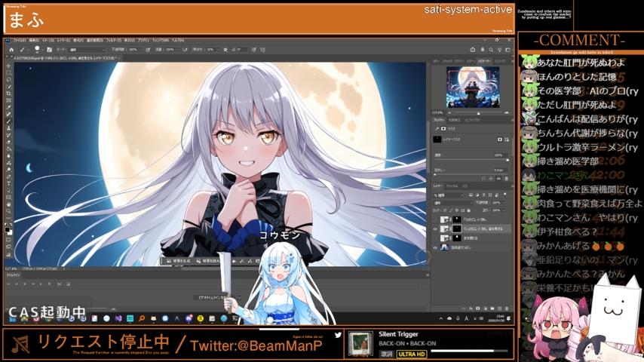Screen dimensions: 644x362
Task: Click add layer mask icon in Layers footer
Action: [x=477, y=308]
